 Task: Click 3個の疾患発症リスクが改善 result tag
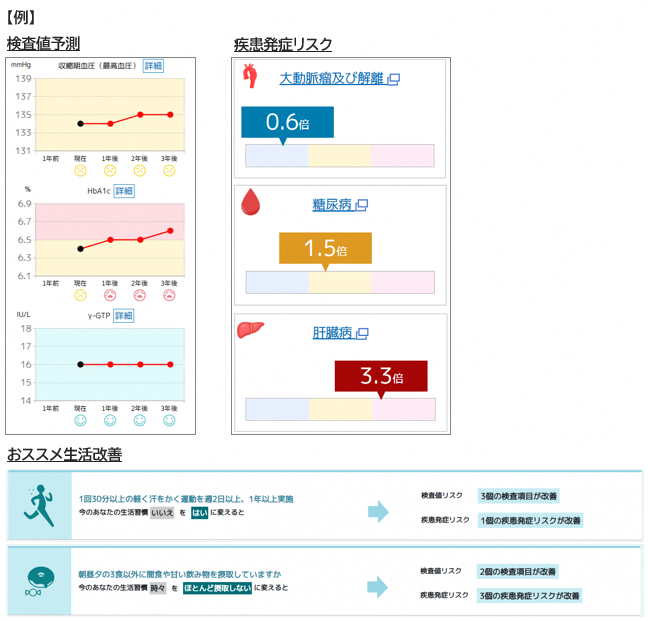pyautogui.click(x=529, y=596)
